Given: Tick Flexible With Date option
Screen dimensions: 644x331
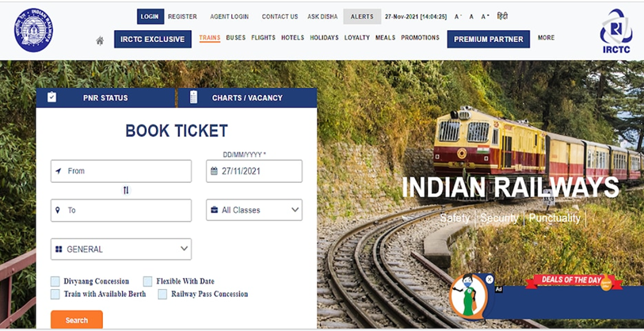Looking at the screenshot, I should pos(148,281).
